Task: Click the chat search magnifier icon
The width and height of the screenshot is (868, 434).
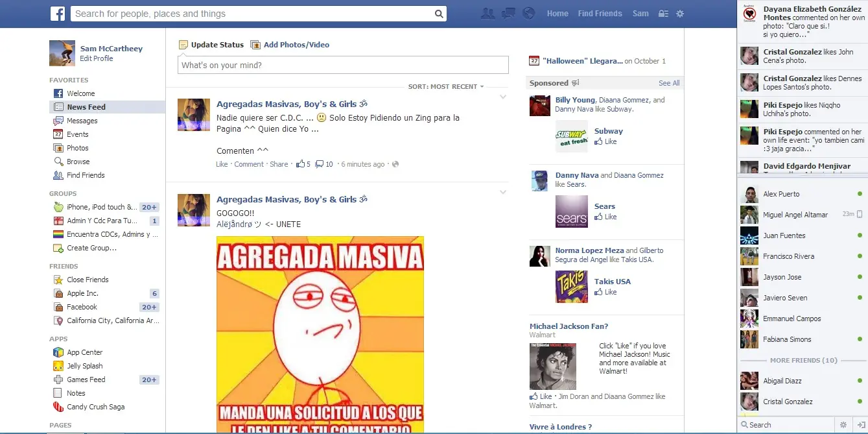Action: 744,425
